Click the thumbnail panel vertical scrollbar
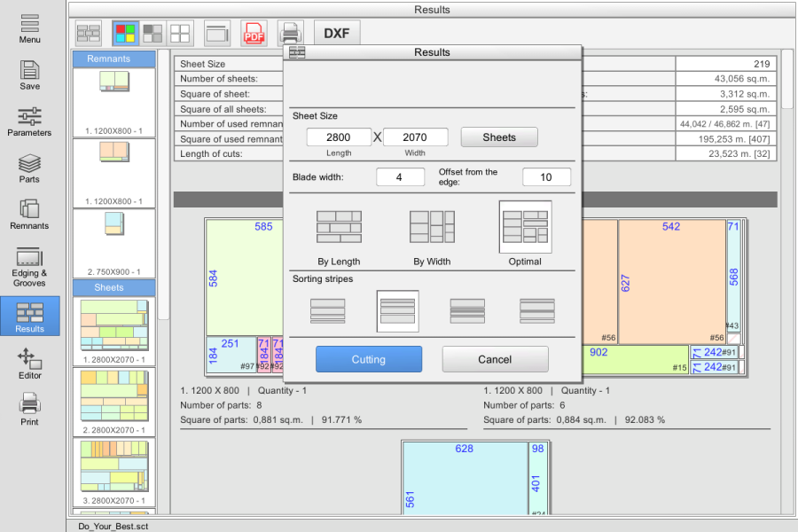The width and height of the screenshot is (798, 532). (x=163, y=184)
